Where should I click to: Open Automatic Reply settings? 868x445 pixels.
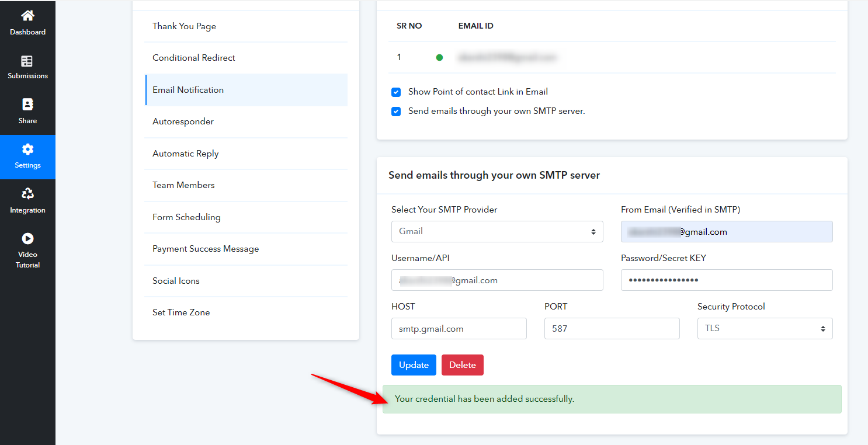(x=246, y=154)
